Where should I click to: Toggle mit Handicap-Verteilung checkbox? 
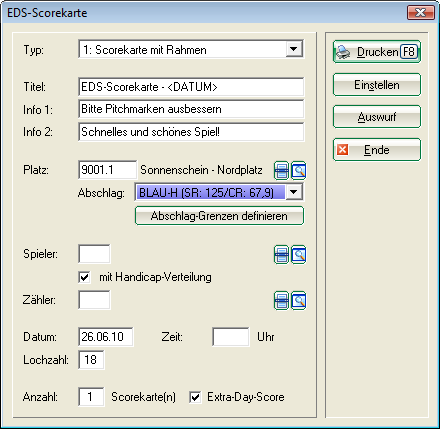(x=84, y=277)
